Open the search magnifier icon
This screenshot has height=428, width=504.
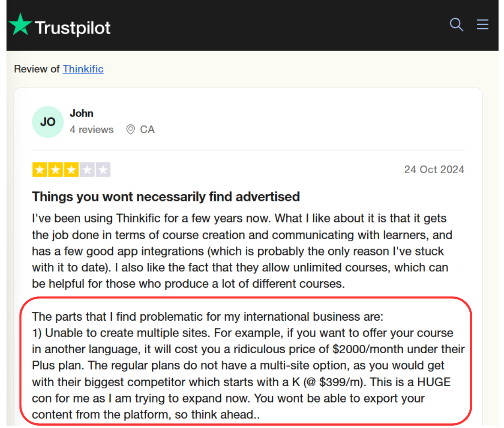coord(456,25)
